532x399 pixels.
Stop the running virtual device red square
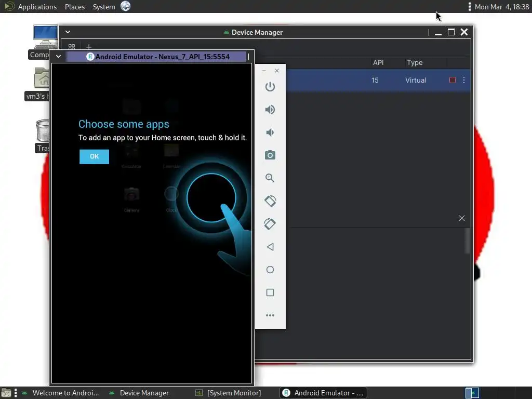453,80
